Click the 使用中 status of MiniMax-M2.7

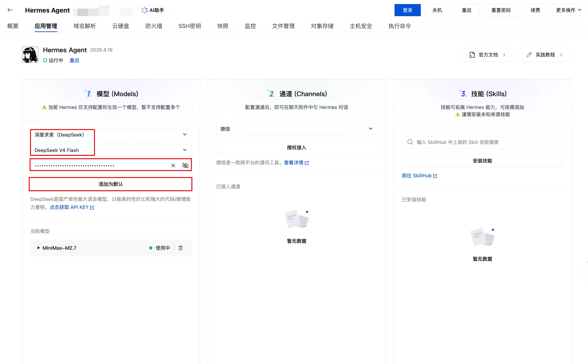pyautogui.click(x=160, y=248)
